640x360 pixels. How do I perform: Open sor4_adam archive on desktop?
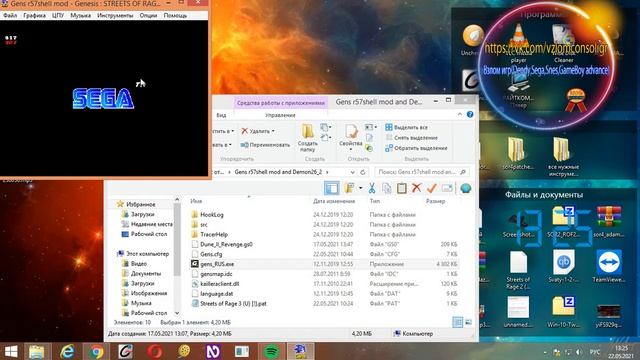tap(609, 221)
